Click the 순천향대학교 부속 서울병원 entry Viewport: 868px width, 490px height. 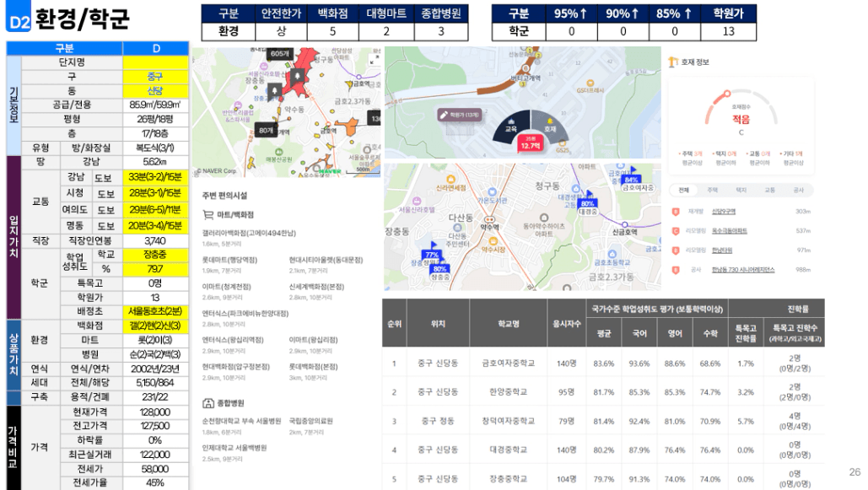coord(241,421)
